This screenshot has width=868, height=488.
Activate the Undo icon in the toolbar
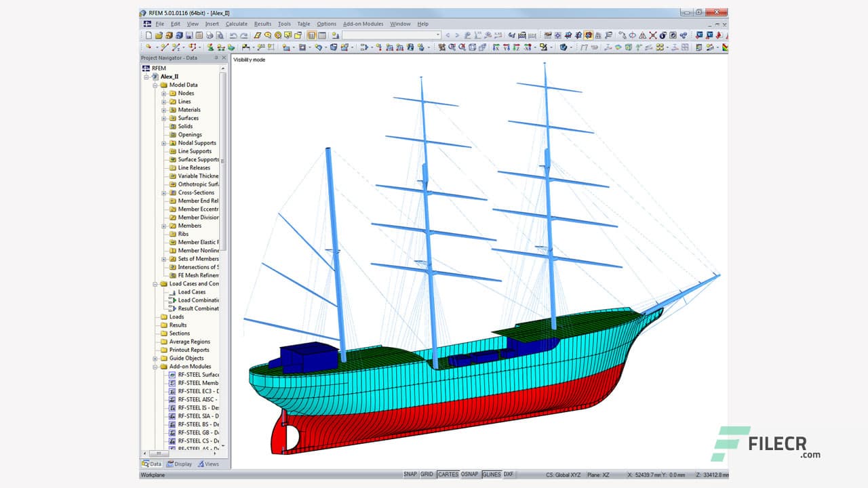coord(233,35)
